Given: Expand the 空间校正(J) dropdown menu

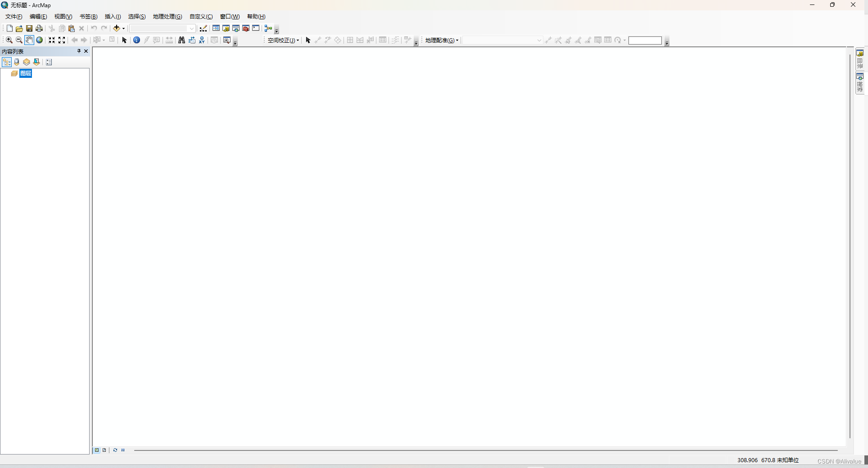Looking at the screenshot, I should (x=284, y=40).
